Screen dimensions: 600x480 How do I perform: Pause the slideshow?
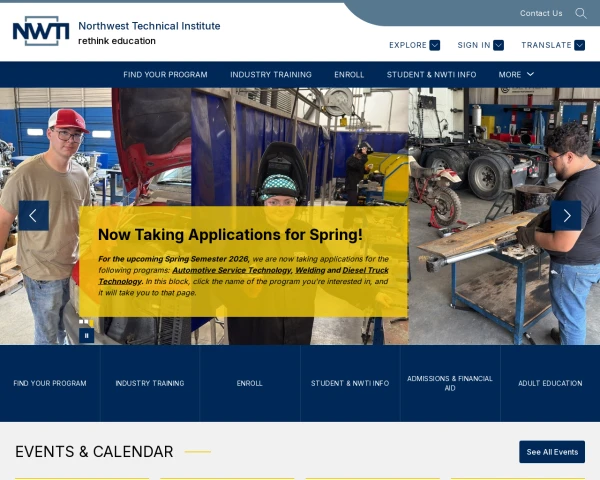point(86,336)
